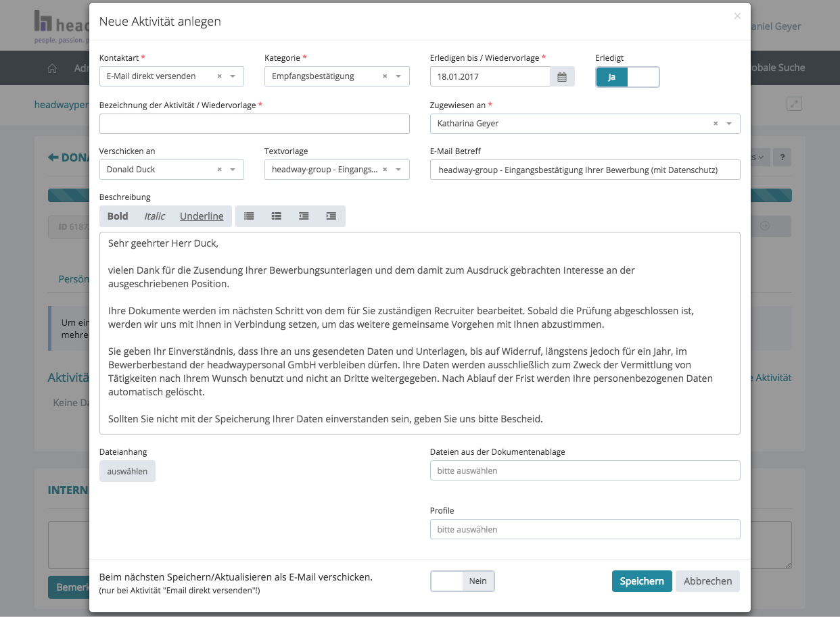Remove Donald Duck from Verschicken an

pyautogui.click(x=219, y=170)
